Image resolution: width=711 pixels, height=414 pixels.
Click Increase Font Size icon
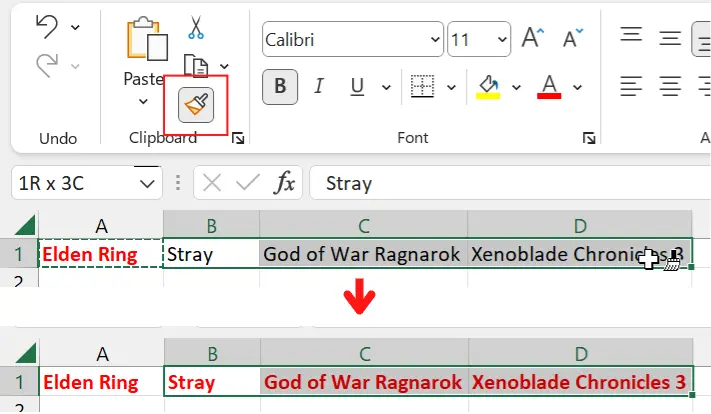pos(532,38)
